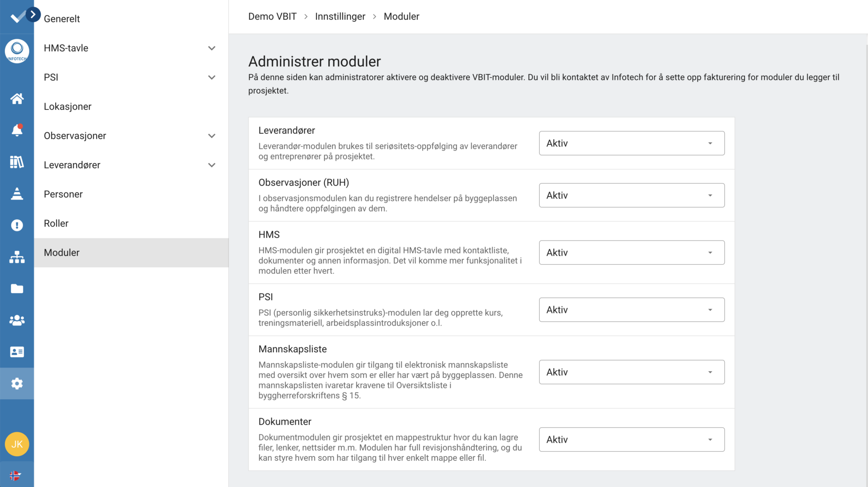
Task: Open the Home page from the sidebar
Action: [x=17, y=99]
